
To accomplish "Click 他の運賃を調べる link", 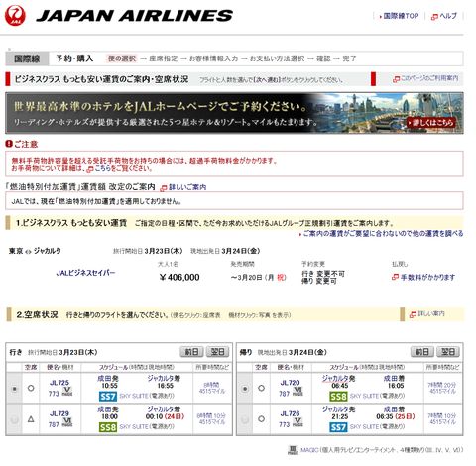I will pos(383,234).
